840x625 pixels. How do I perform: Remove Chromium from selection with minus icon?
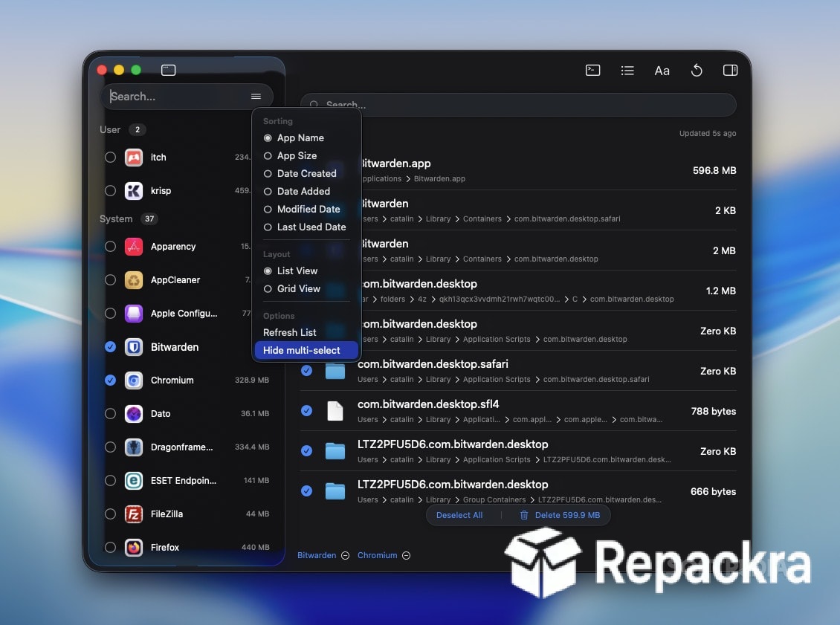pos(407,555)
